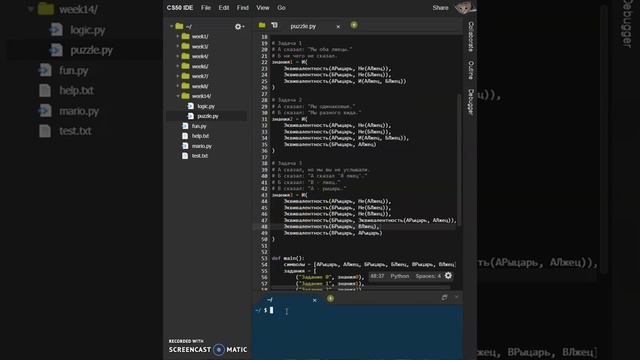Select puzzle.py in file tree
This screenshot has height=360, width=640.
pos(208,116)
